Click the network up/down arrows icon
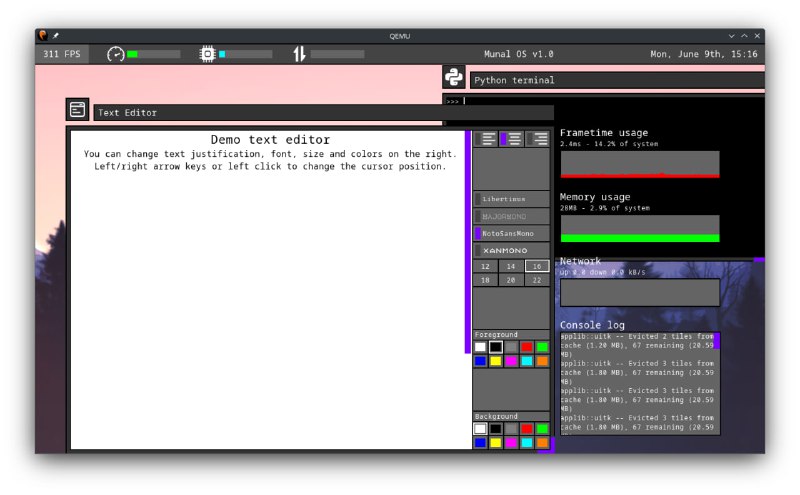 click(299, 54)
